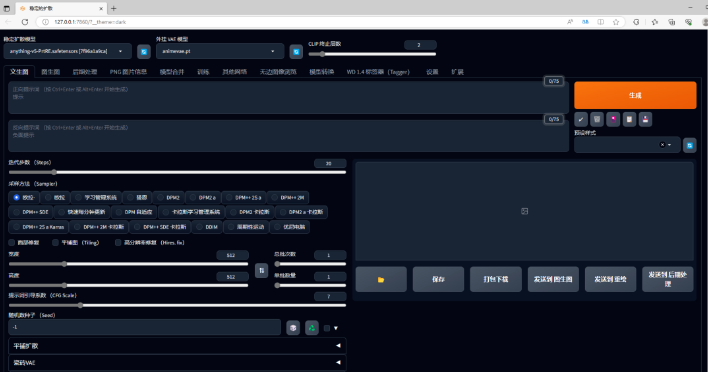708x372 pixels.
Task: Click the orange 生成 generate button
Action: click(635, 95)
